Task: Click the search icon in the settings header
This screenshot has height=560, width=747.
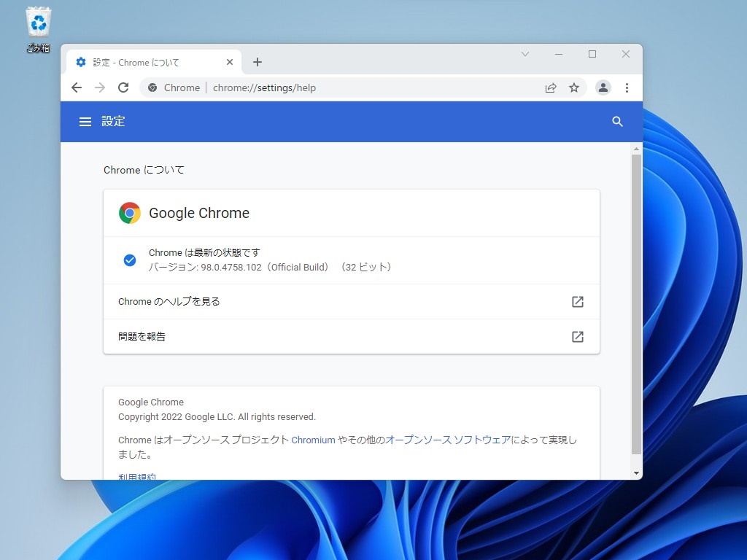Action: [617, 121]
